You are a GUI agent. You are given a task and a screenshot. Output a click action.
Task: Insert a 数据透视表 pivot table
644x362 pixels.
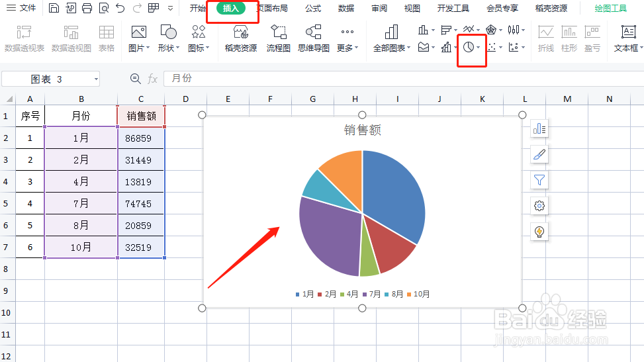[24, 38]
